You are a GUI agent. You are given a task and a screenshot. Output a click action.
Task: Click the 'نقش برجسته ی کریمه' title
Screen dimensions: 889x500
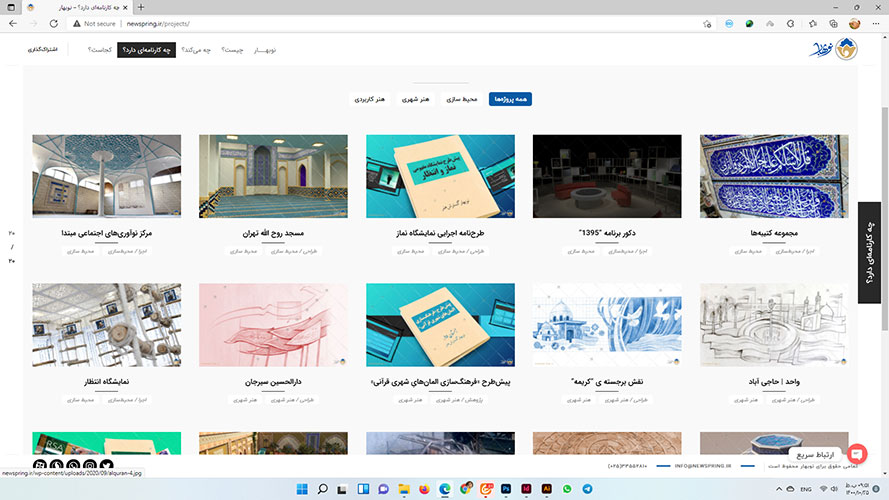607,382
